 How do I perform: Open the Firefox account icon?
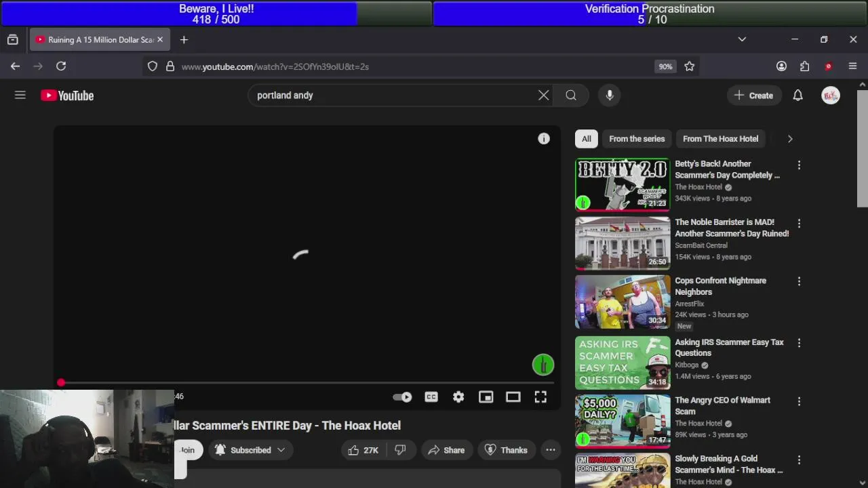781,66
